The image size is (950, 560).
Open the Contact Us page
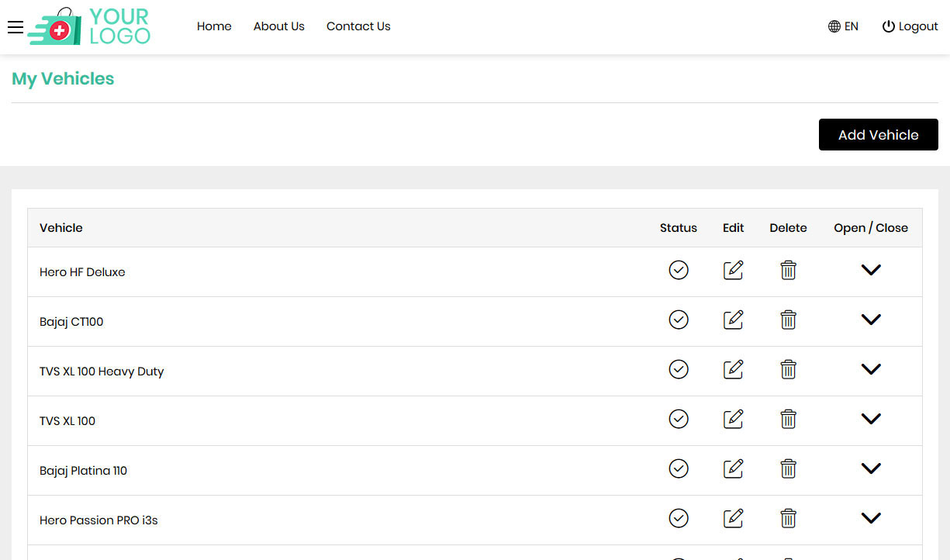[x=358, y=26]
